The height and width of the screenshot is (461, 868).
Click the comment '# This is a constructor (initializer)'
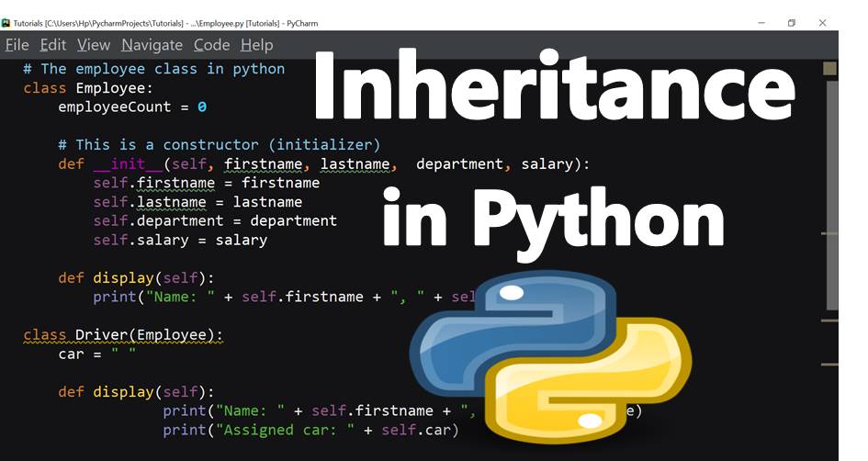click(220, 145)
